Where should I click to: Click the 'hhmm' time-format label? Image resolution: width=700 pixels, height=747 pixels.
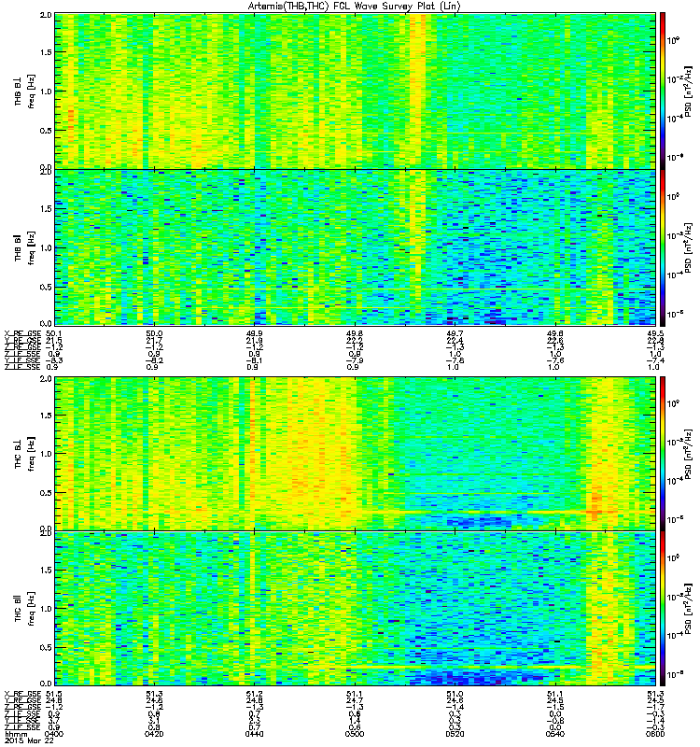pos(16,734)
